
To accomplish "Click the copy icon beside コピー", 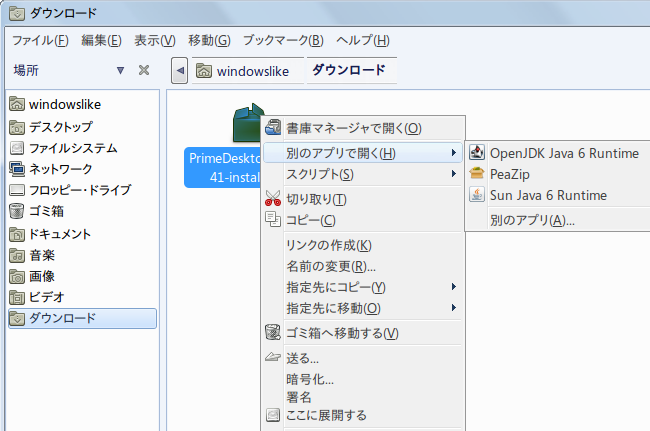I will pyautogui.click(x=273, y=219).
